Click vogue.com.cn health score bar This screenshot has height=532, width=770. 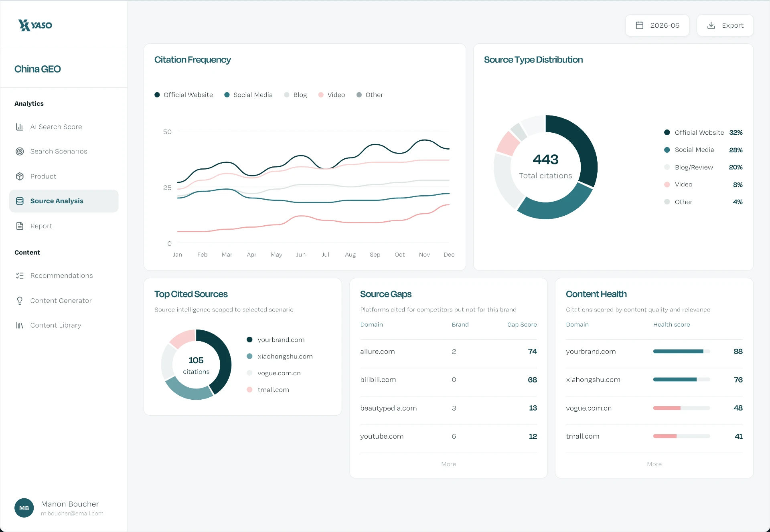(x=681, y=408)
